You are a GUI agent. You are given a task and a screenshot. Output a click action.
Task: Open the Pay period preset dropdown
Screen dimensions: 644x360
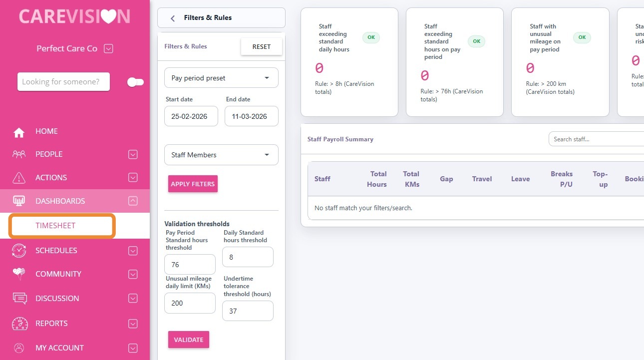click(221, 78)
